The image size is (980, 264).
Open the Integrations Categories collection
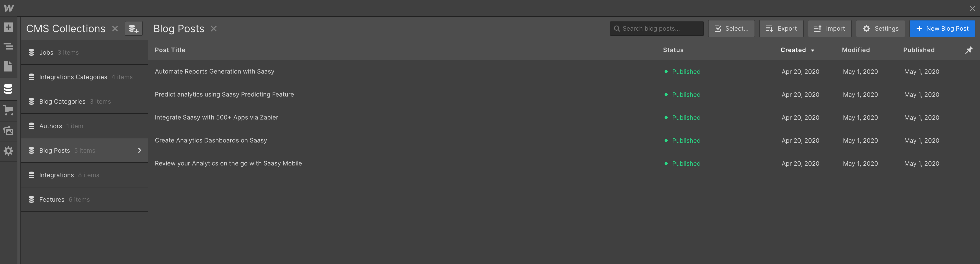(73, 77)
